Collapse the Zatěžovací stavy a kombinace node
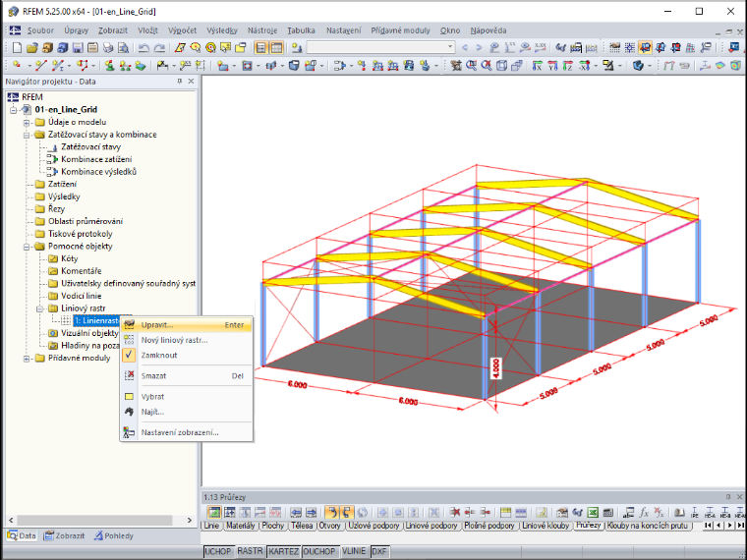 click(27, 135)
